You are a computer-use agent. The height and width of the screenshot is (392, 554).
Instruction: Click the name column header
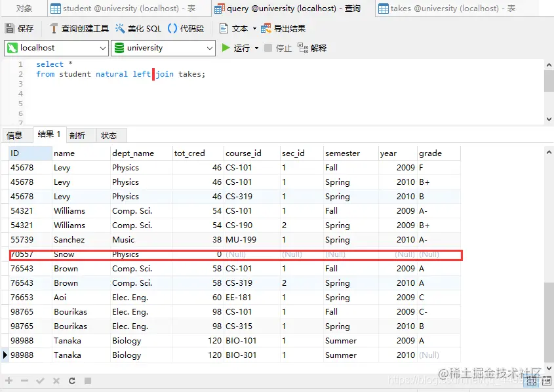(81, 153)
